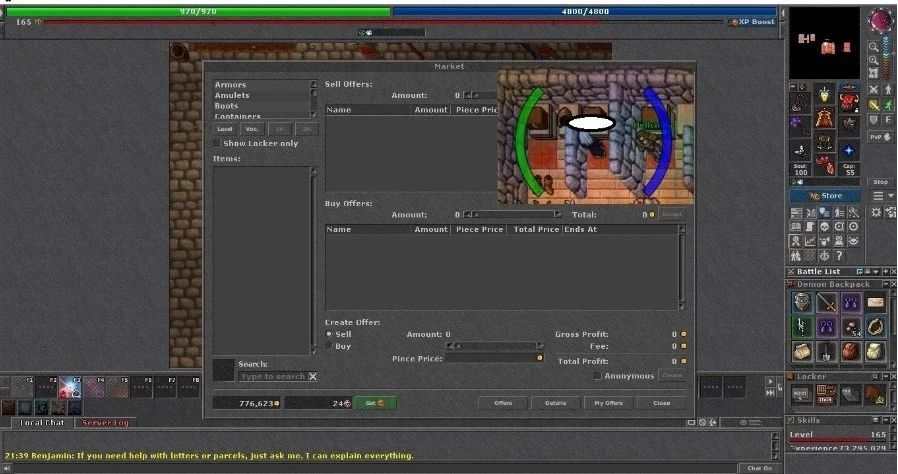Open the Store

click(825, 196)
